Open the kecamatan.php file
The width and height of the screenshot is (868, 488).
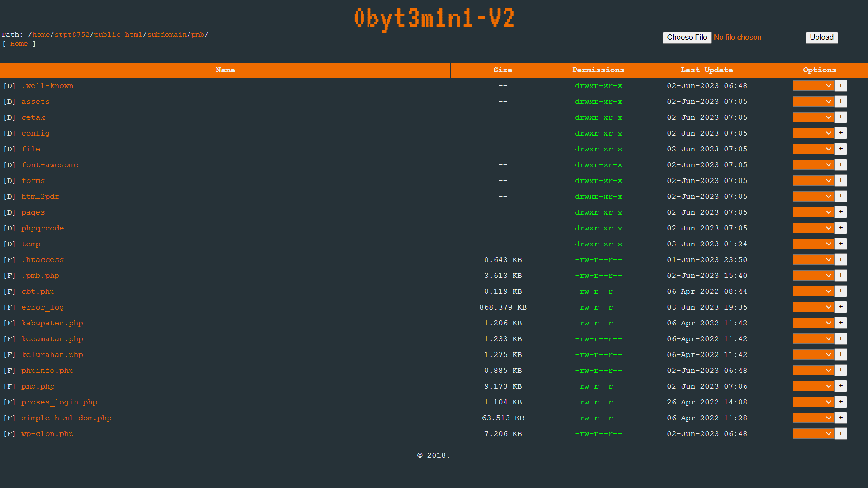coord(52,339)
